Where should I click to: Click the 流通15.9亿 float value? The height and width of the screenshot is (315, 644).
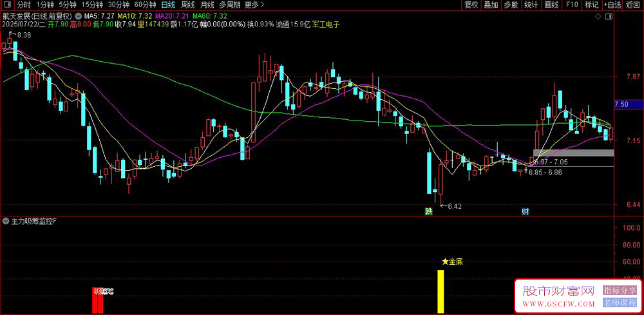click(294, 24)
